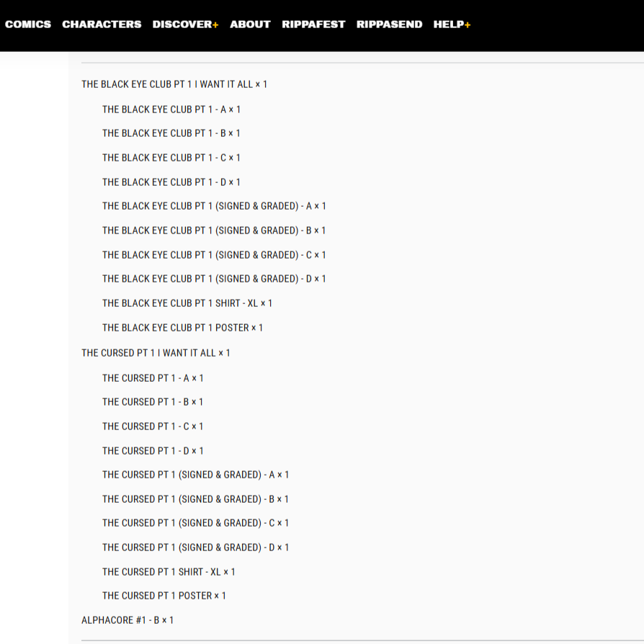Viewport: 644px width, 644px height.
Task: Select The Cursed (Signed & Graded) - A row
Action: [195, 475]
